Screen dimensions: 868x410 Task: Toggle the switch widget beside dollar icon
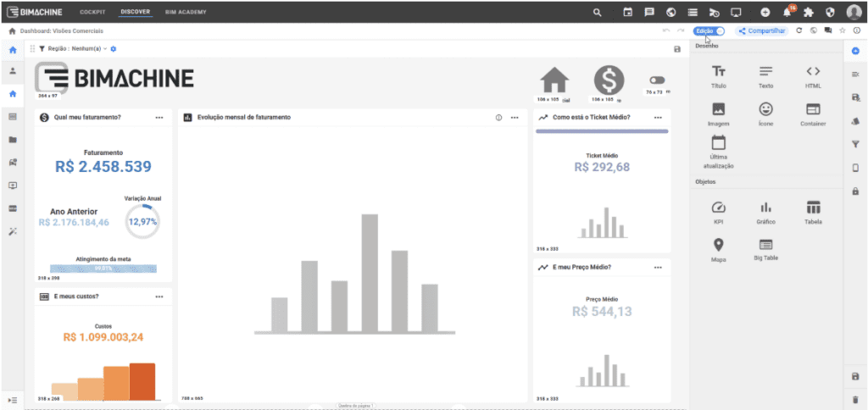pos(657,80)
